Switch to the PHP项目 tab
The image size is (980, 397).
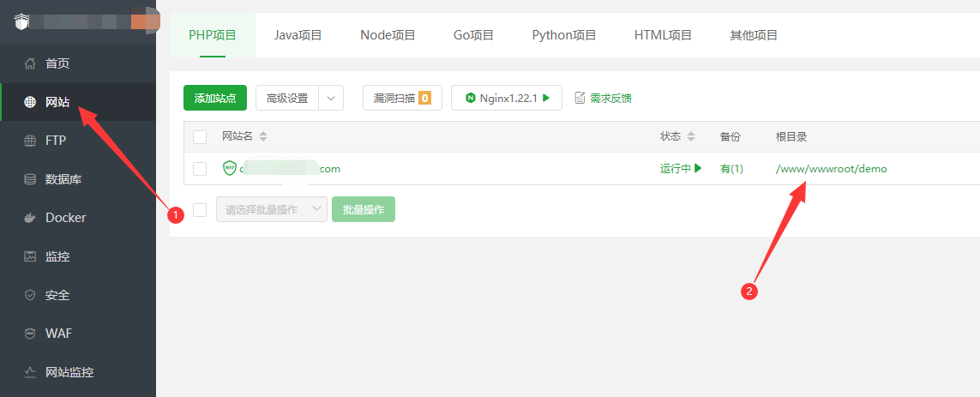213,35
